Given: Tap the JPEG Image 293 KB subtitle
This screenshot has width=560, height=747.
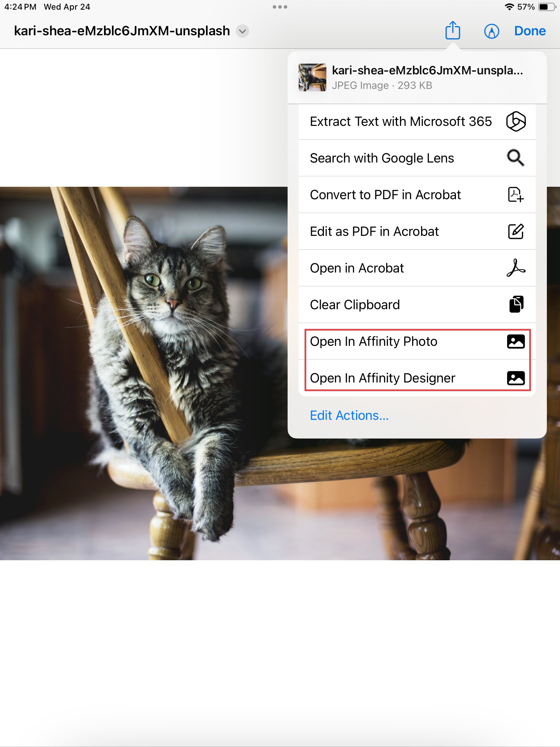Looking at the screenshot, I should (x=382, y=85).
